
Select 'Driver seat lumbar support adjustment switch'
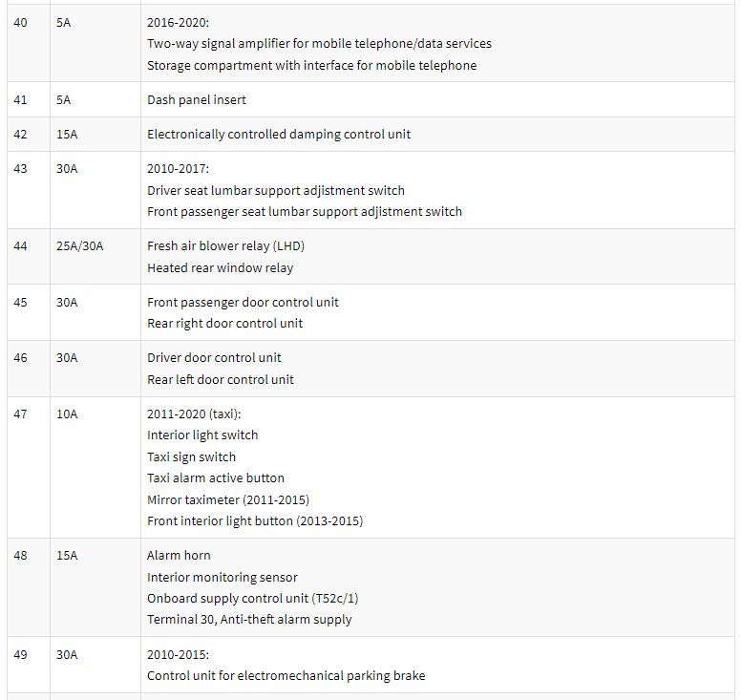click(276, 190)
